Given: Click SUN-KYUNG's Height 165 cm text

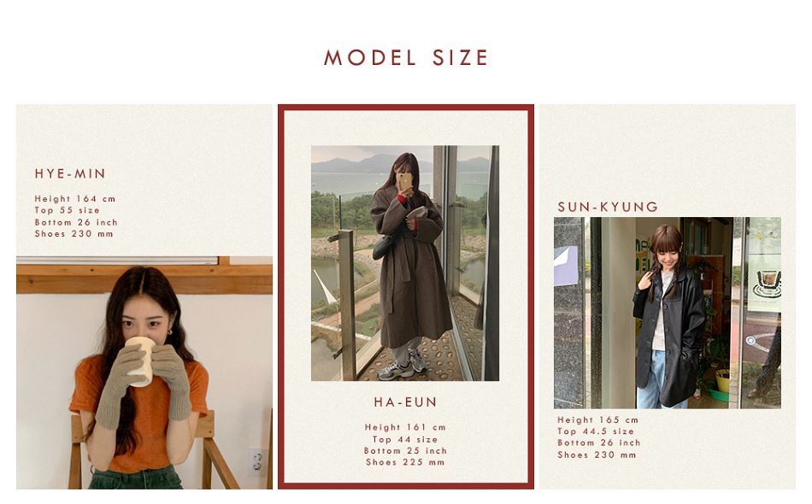Looking at the screenshot, I should click(x=598, y=419).
